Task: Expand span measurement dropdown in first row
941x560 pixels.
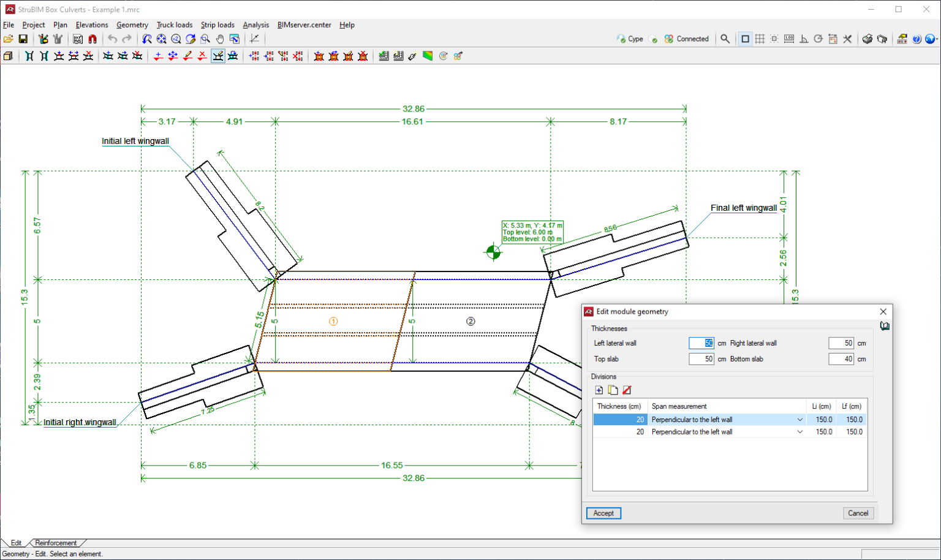Action: pos(799,420)
